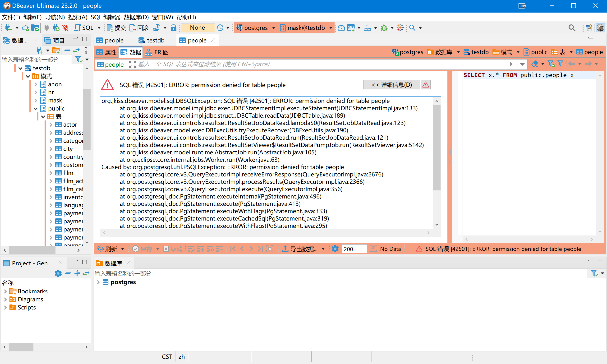
Task: Click the new database connection plug icon
Action: point(8,28)
